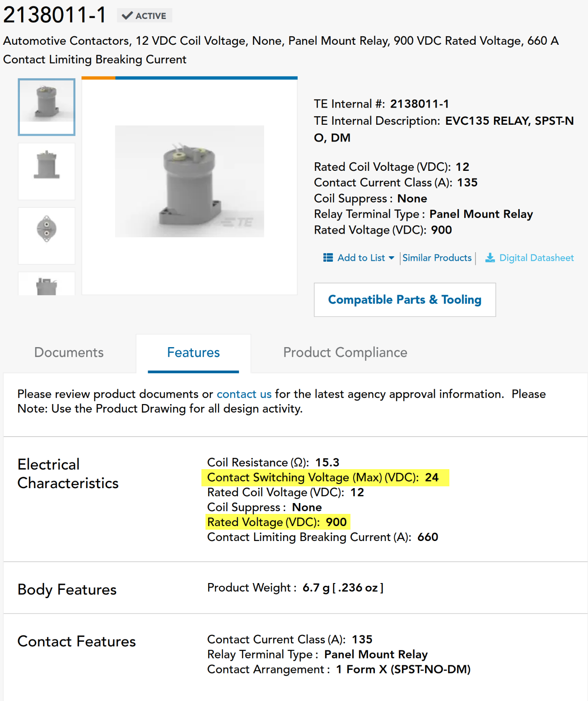Select the Features tab
Image resolution: width=588 pixels, height=701 pixels.
click(193, 353)
